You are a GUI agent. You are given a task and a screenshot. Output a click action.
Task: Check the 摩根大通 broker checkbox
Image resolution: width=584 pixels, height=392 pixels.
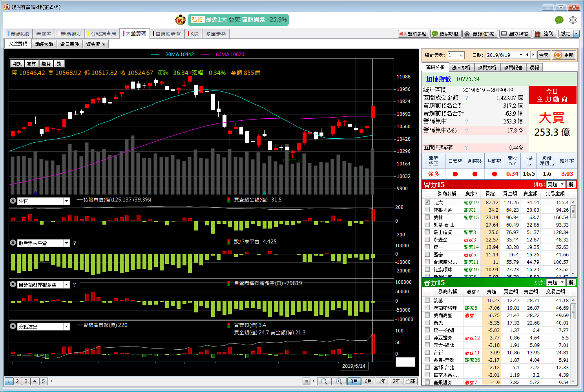point(427,210)
